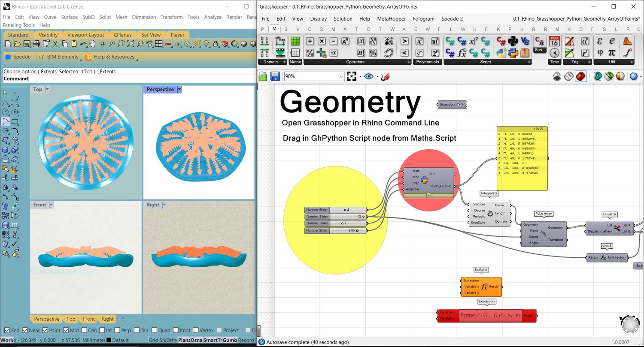The width and height of the screenshot is (644, 347).
Task: Enable the Int osnap checkbox
Action: click(102, 331)
